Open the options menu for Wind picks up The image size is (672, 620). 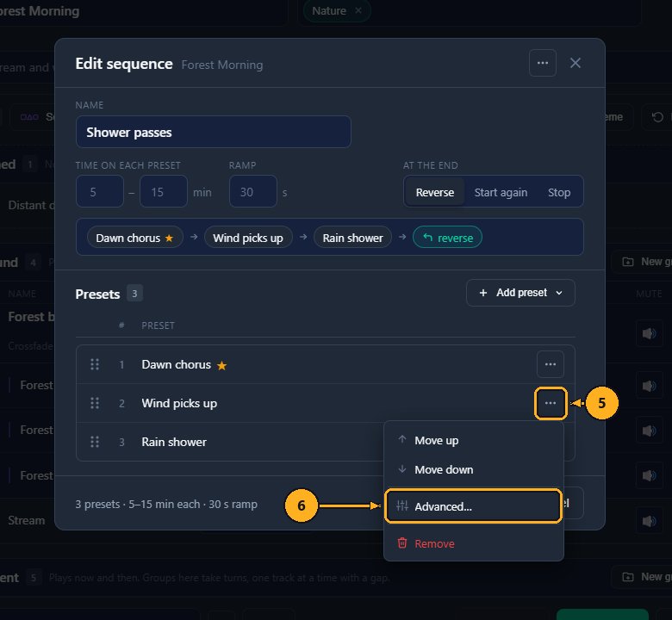pyautogui.click(x=551, y=403)
